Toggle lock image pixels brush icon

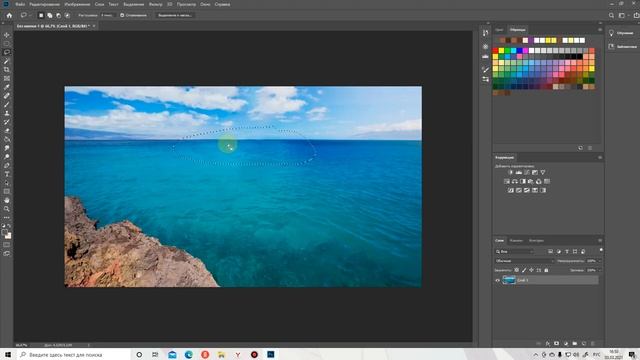pos(524,270)
